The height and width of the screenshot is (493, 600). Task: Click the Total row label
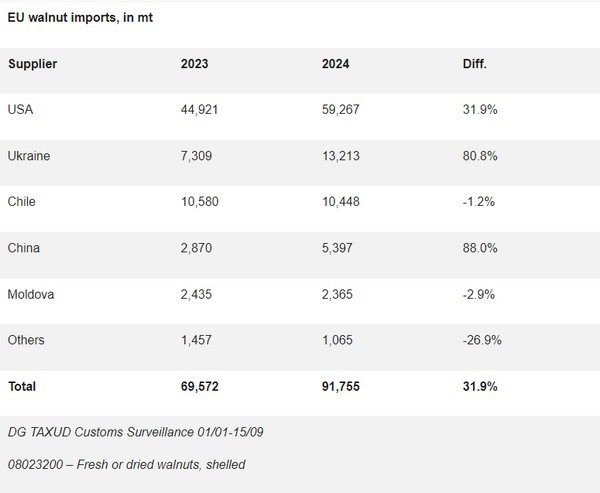pyautogui.click(x=23, y=386)
